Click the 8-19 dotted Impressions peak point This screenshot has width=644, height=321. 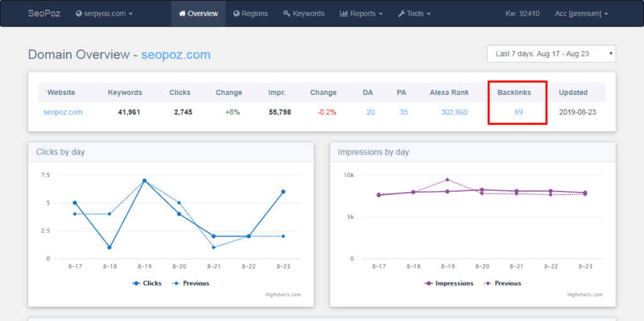pos(448,179)
